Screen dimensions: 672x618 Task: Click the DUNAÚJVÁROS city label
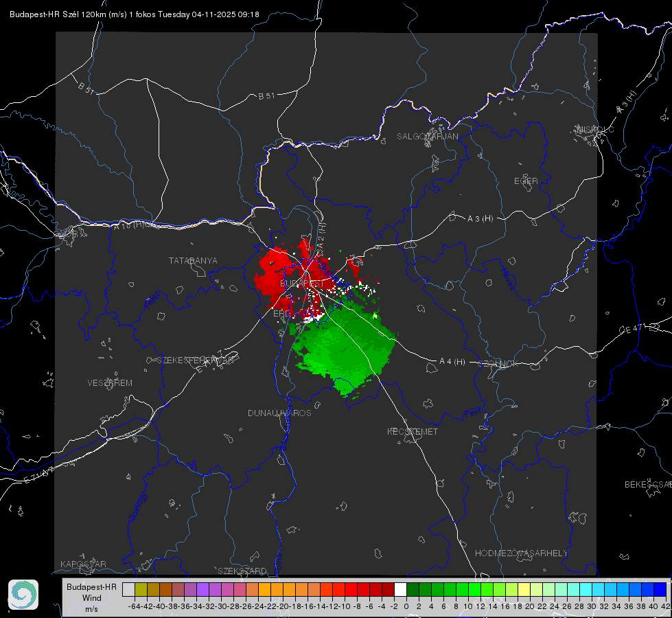pos(279,413)
